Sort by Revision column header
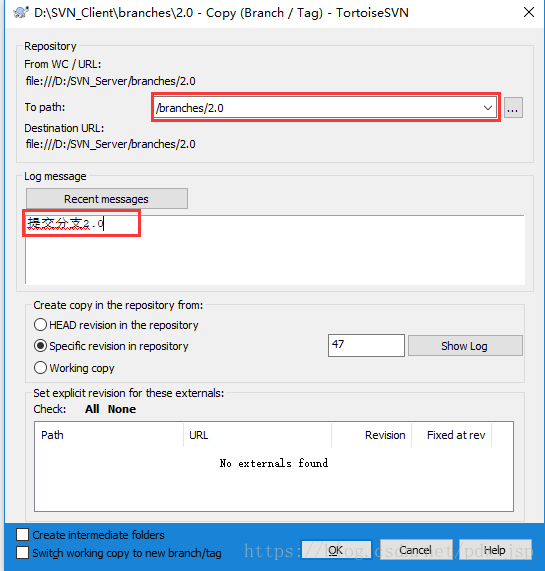Image resolution: width=545 pixels, height=571 pixels. click(372, 435)
